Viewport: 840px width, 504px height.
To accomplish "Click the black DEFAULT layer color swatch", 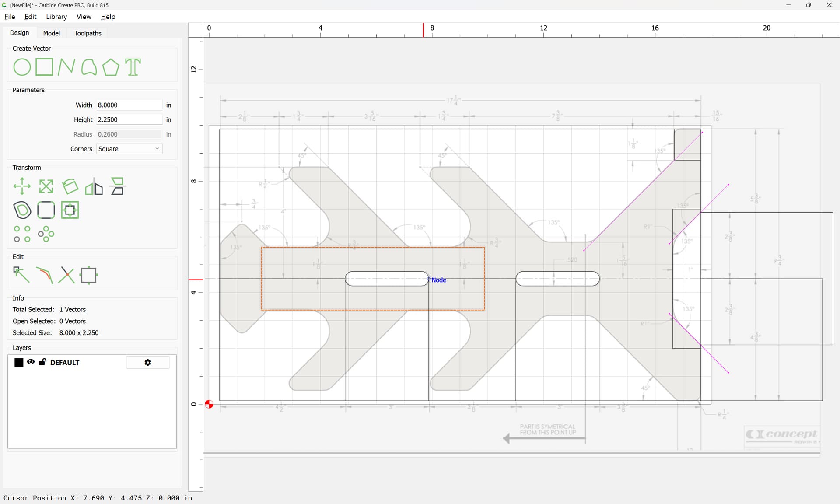I will [x=19, y=363].
